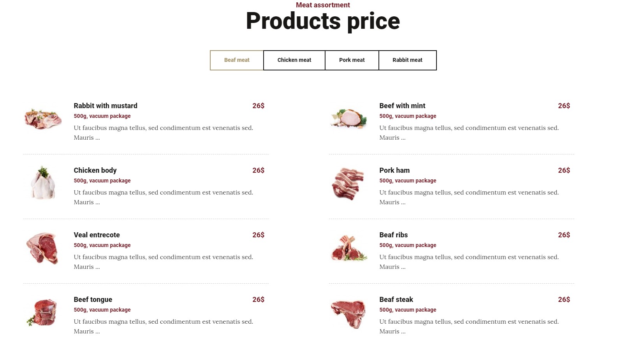Select the Beef tongue product photo

[x=43, y=312]
